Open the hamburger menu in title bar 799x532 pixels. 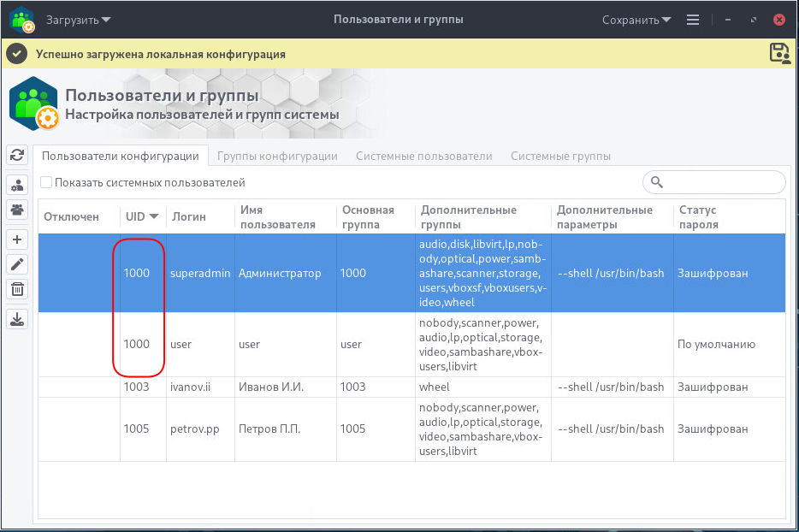click(x=693, y=20)
